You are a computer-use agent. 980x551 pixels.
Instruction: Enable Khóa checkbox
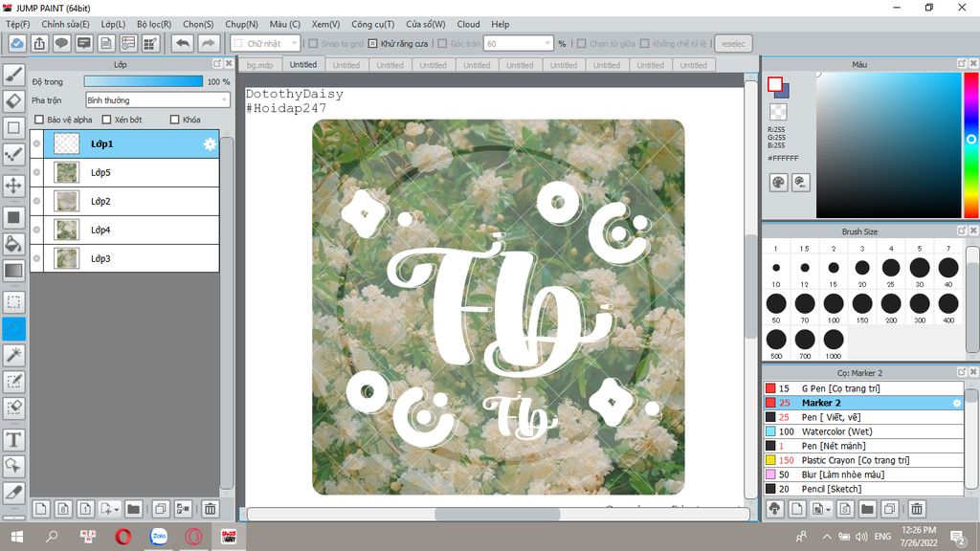click(x=174, y=120)
